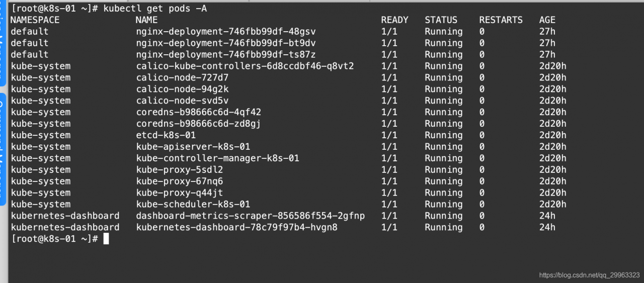
Task: Click the kube-proxy-q44jt pod name
Action: 180,193
